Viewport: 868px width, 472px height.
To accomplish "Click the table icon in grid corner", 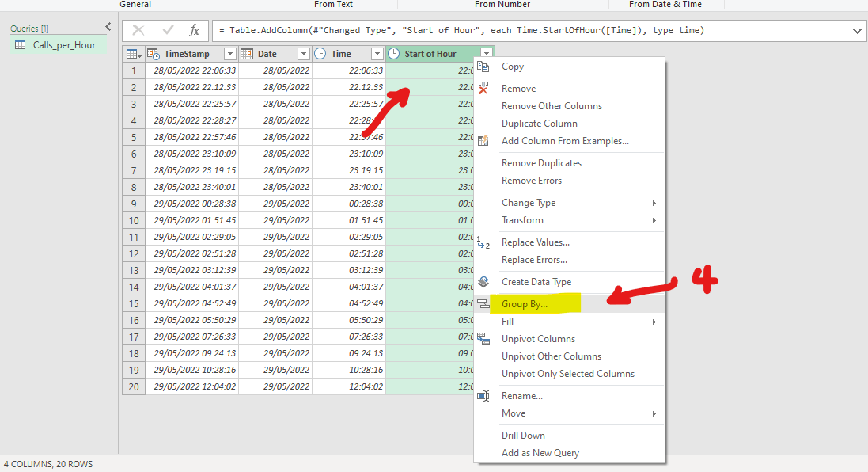I will click(x=134, y=54).
